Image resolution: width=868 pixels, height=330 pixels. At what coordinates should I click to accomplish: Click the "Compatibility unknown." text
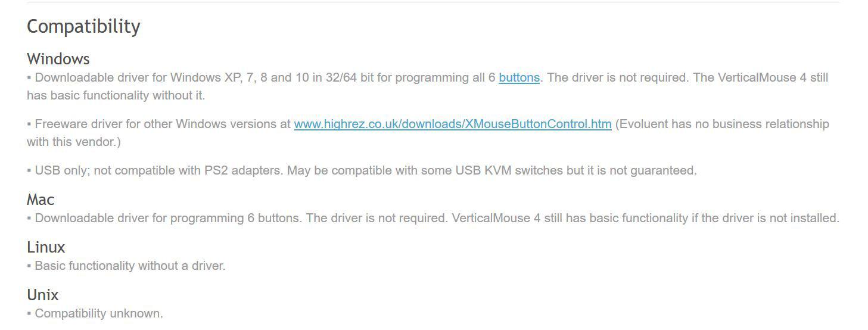99,313
